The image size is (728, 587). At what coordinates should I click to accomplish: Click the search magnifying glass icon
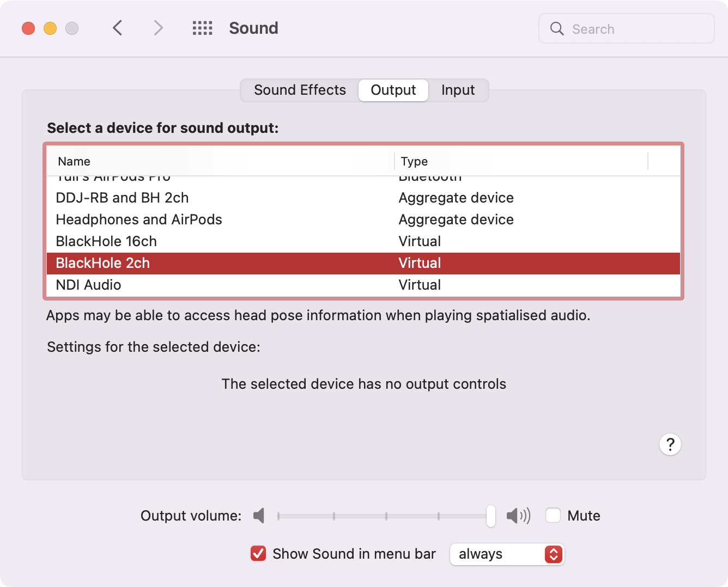coord(556,29)
